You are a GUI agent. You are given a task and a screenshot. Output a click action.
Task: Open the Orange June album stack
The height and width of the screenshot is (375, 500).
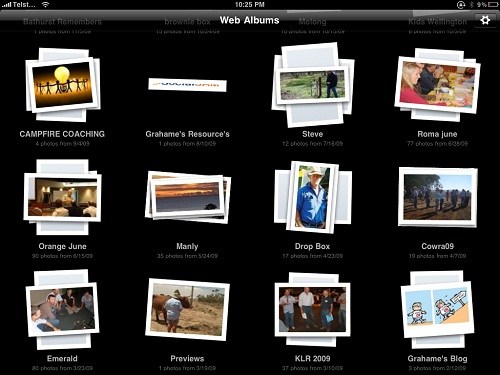pos(62,197)
